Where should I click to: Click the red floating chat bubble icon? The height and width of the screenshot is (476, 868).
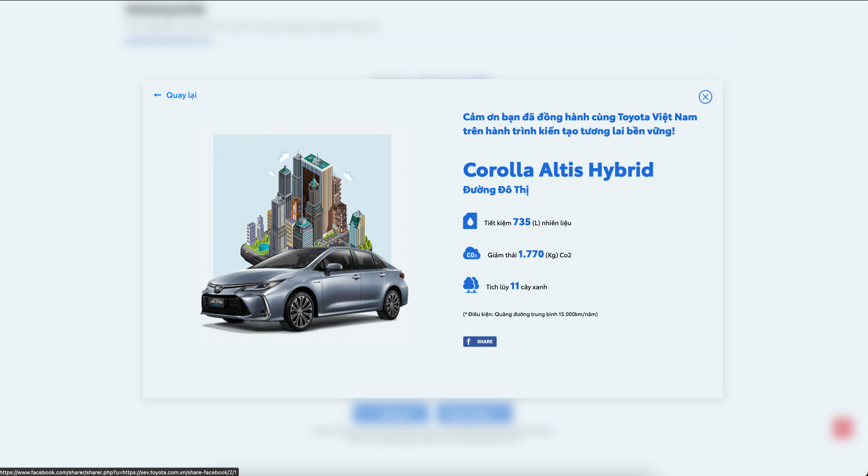click(842, 428)
